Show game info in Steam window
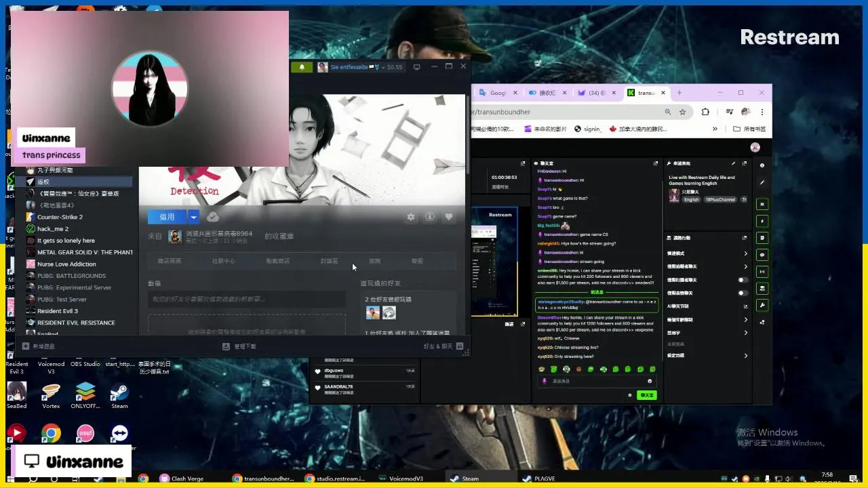 [430, 217]
